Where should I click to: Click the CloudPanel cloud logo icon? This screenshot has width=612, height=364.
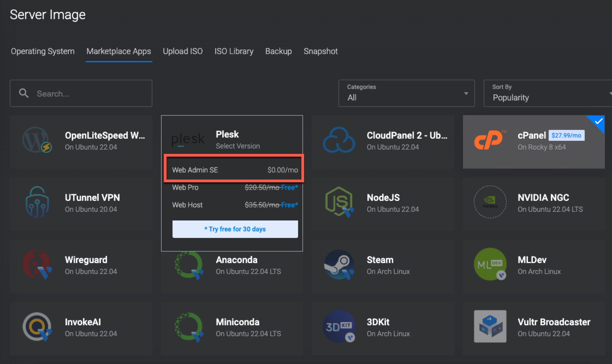pos(339,140)
